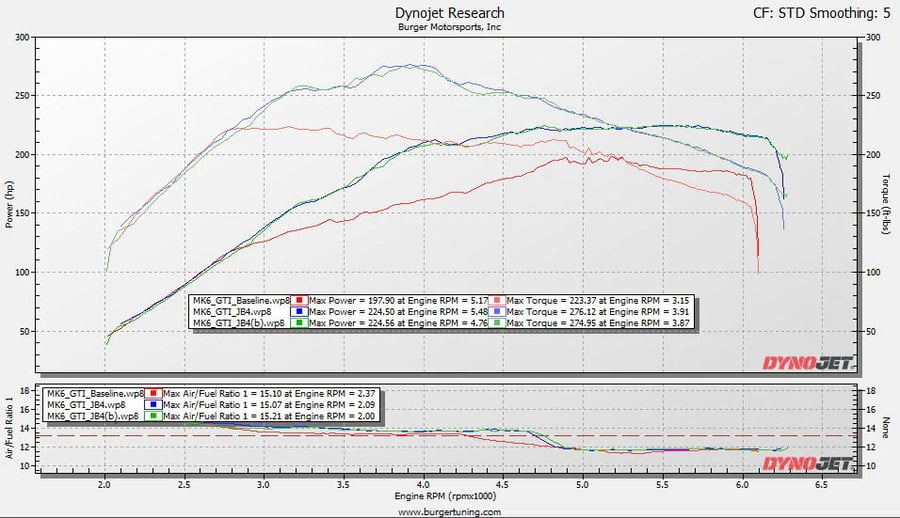Click 'Max Torque = 276.12 at Engine RPM = 3.91'
The width and height of the screenshot is (900, 518).
click(598, 312)
